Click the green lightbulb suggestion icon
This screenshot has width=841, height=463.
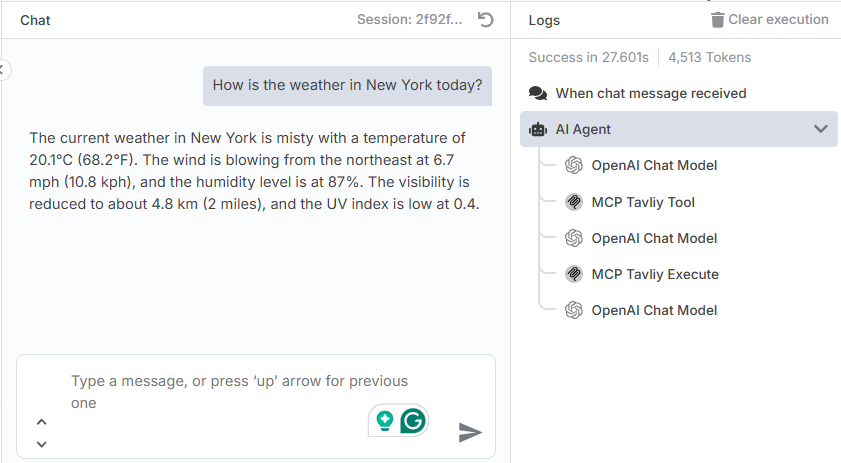[x=385, y=421]
